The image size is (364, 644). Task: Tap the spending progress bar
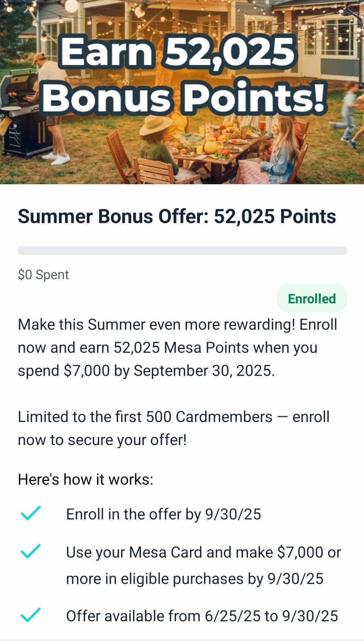182,251
